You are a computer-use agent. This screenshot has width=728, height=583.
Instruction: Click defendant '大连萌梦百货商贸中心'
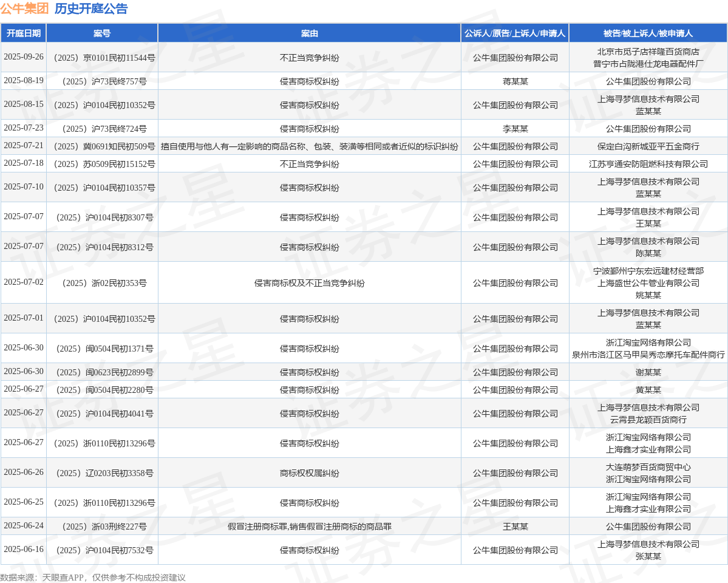pyautogui.click(x=648, y=467)
